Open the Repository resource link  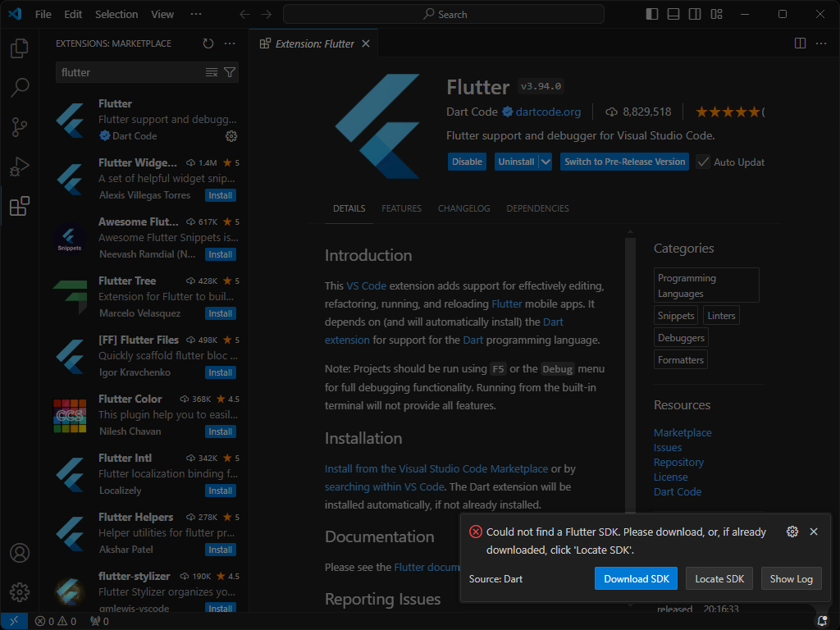(x=678, y=462)
